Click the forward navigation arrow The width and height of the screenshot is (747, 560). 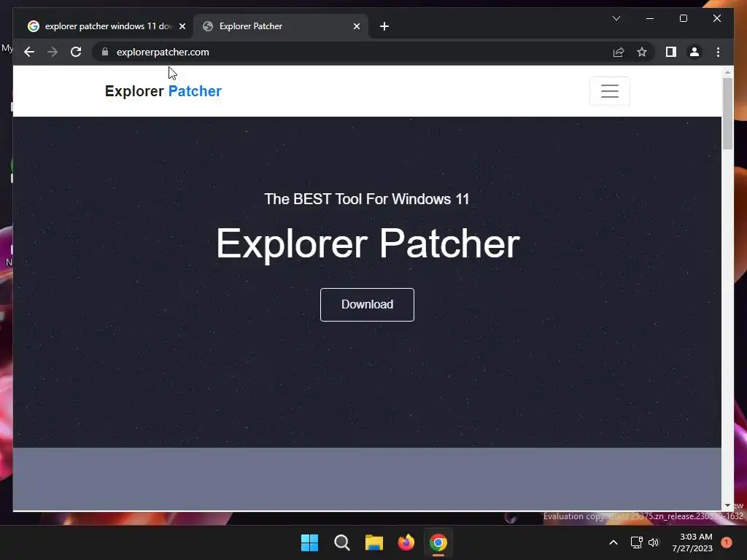point(53,52)
